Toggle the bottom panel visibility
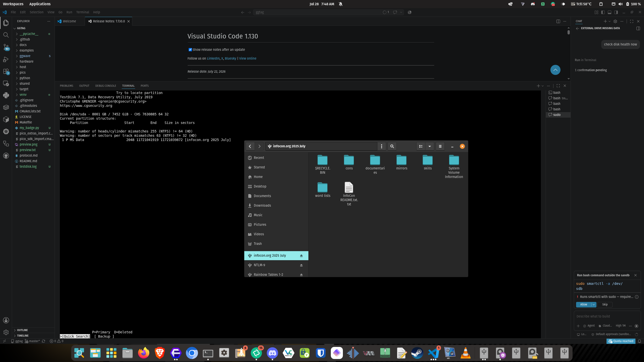The image size is (644, 362). (x=610, y=12)
